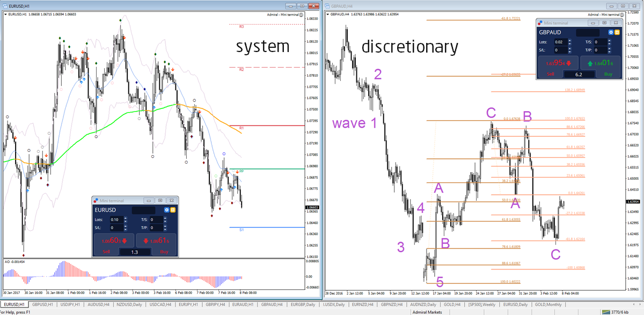Click dark status box beside GBPAUD symbol name
The height and width of the screenshot is (315, 644).
588,33
